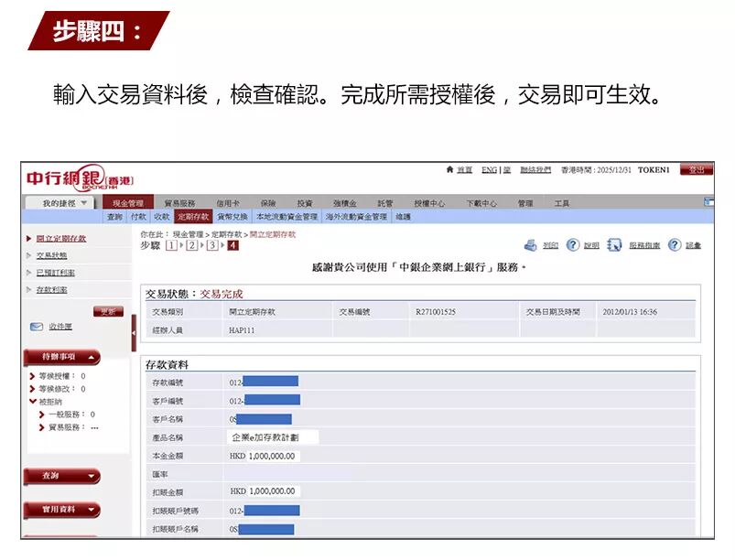This screenshot has width=735, height=560.
Task: Go to step 1 in the step indicator
Action: click(x=171, y=245)
